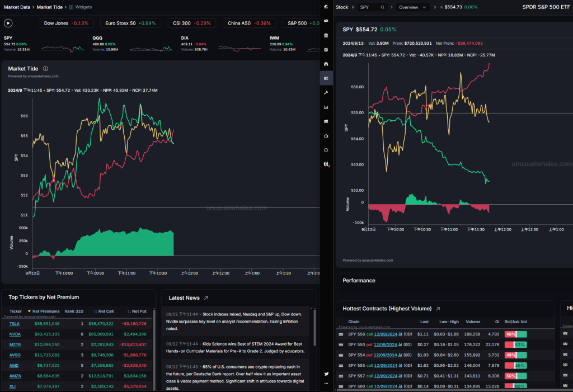573x392 pixels.
Task: Click Market Data in the breadcrumb
Action: (x=17, y=7)
